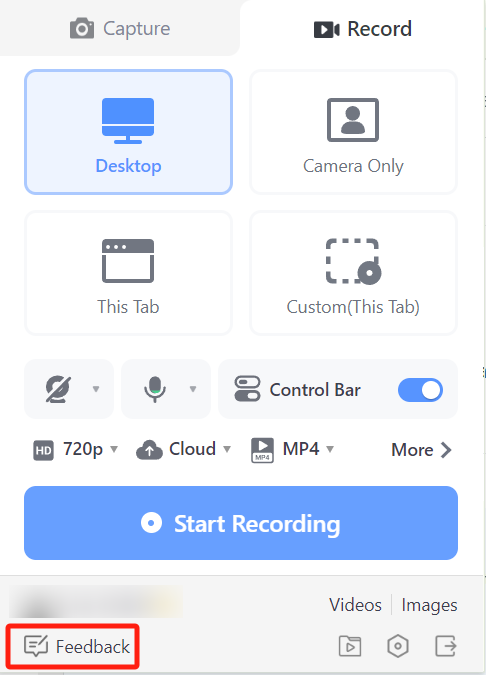Choose Camera Only recording mode
486x675 pixels.
[x=353, y=132]
